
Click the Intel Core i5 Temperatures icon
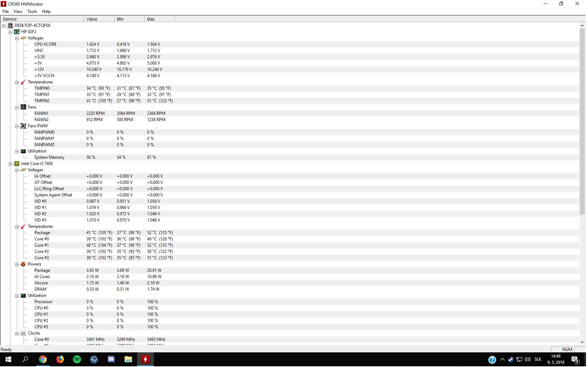point(23,226)
